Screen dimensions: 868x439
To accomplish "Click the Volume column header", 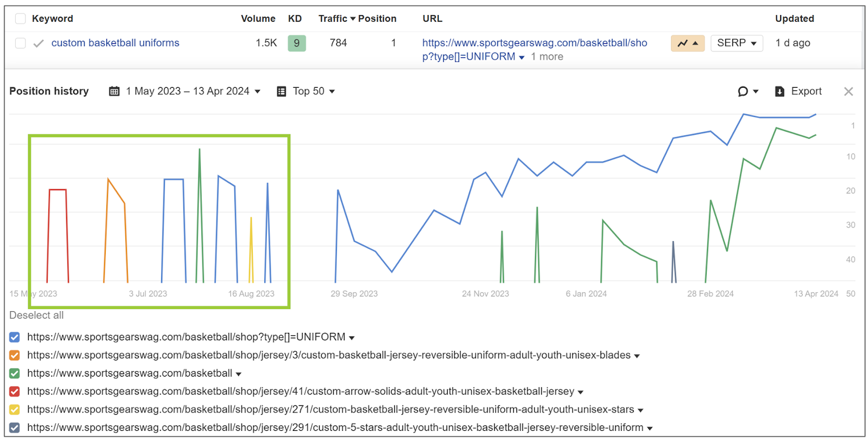I will point(258,19).
